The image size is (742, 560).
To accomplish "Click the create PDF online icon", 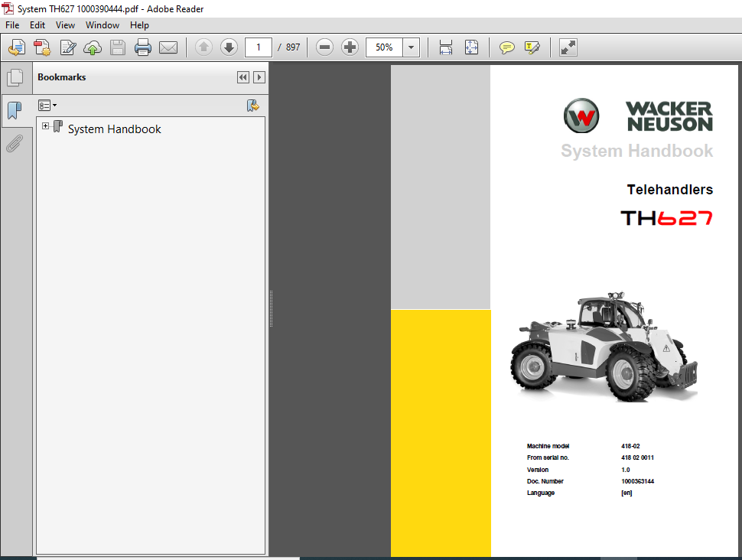I will pos(17,47).
